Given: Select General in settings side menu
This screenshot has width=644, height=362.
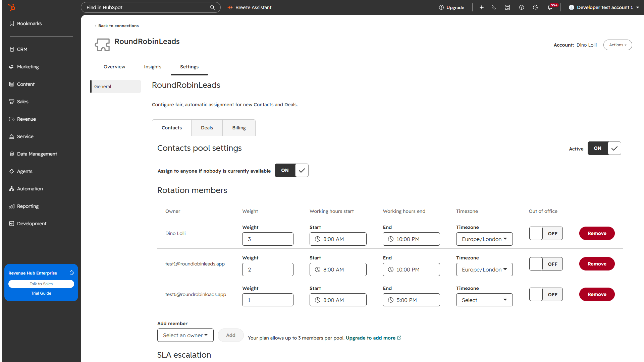Looking at the screenshot, I should click(116, 86).
